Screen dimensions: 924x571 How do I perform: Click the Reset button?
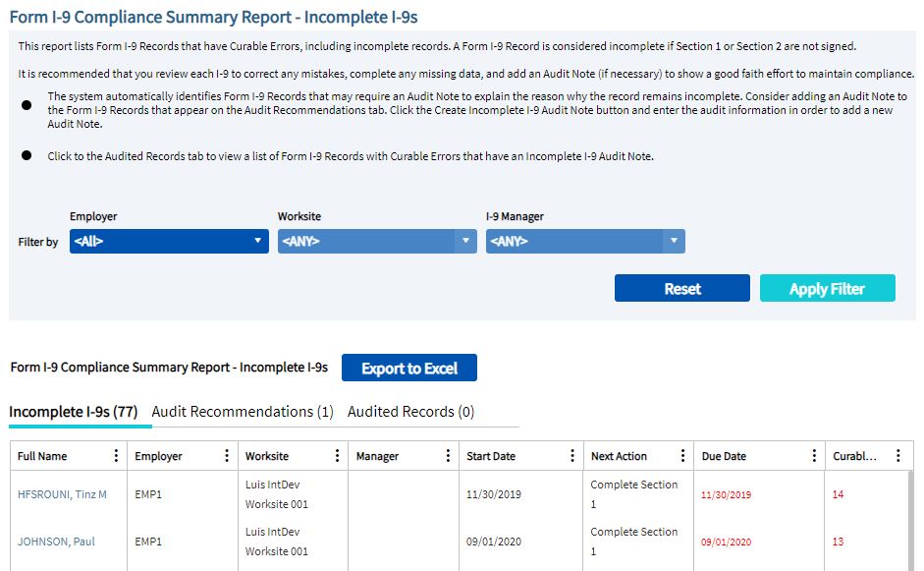coord(682,289)
